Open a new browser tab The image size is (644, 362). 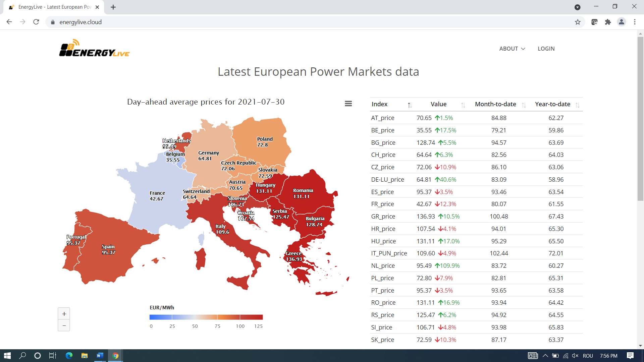click(113, 7)
